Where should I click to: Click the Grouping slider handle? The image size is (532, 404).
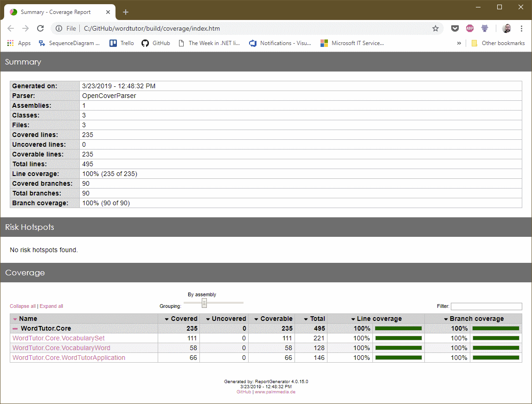click(204, 303)
